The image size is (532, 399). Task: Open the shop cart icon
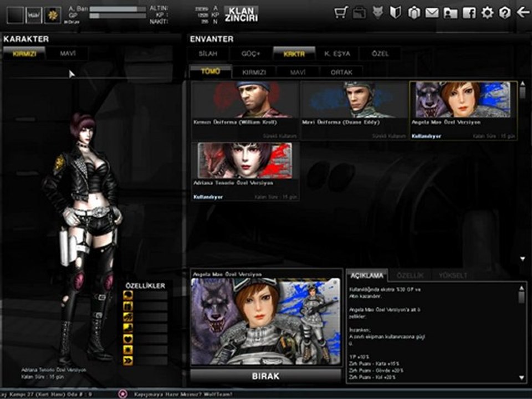pyautogui.click(x=341, y=13)
